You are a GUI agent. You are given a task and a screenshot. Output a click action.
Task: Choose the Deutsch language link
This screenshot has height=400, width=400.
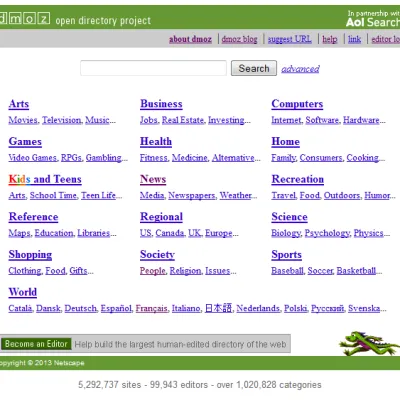point(80,308)
